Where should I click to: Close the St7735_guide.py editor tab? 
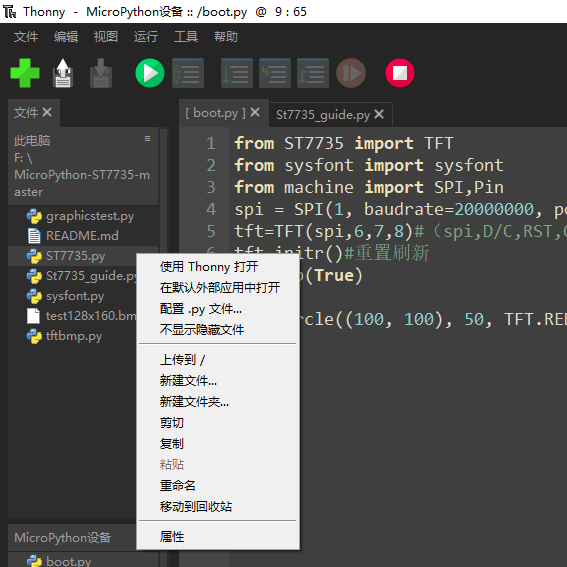tap(379, 114)
